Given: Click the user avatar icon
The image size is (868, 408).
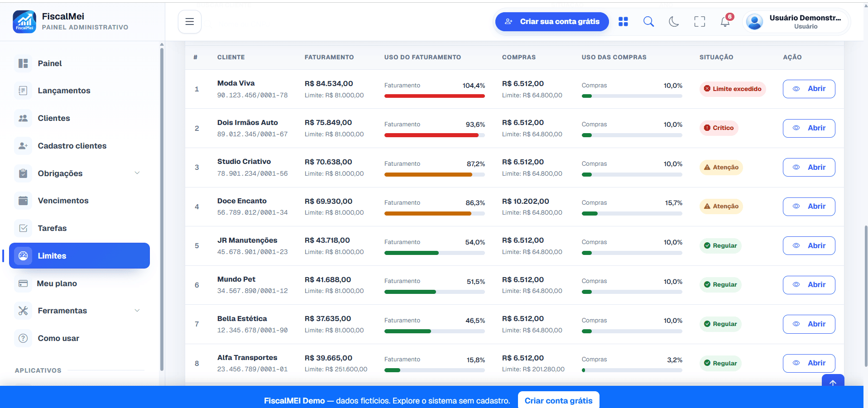Looking at the screenshot, I should 754,22.
